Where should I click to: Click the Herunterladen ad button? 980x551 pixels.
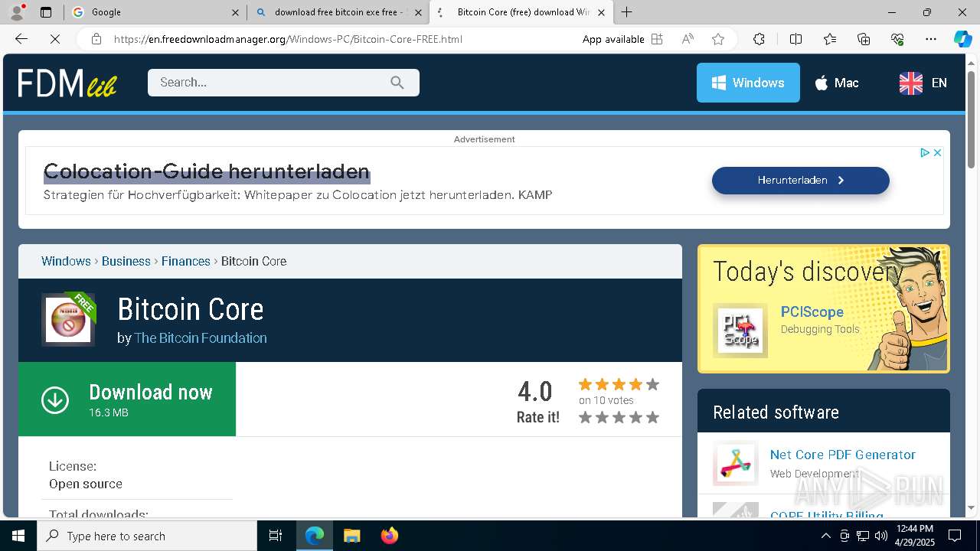(x=801, y=181)
